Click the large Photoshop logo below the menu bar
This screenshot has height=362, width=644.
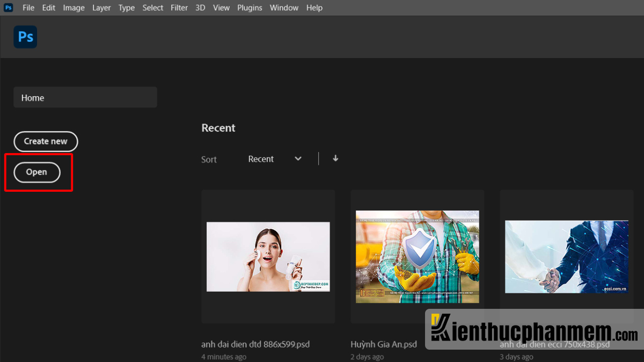point(25,37)
